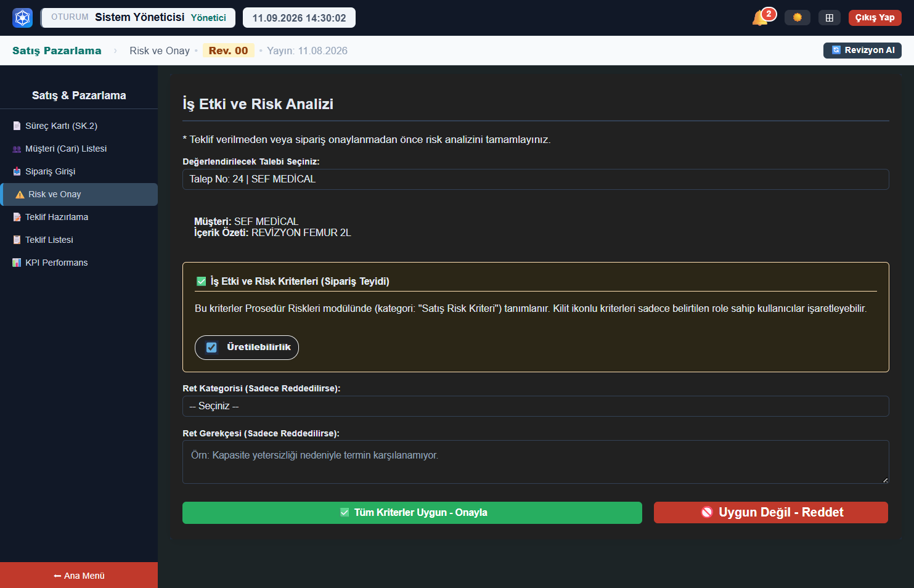Image resolution: width=914 pixels, height=588 pixels.
Task: Open the grid layout icon
Action: click(x=830, y=18)
